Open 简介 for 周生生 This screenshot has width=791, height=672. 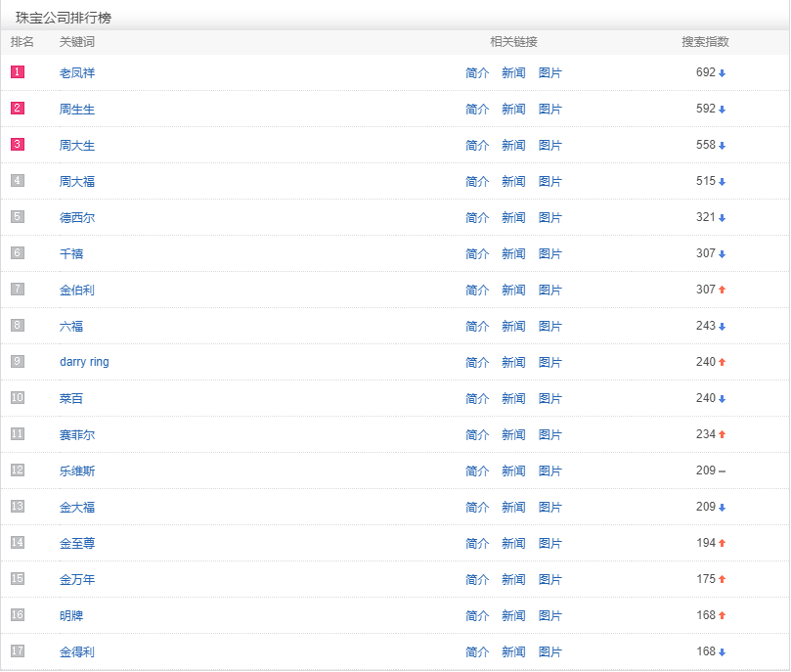coord(477,110)
